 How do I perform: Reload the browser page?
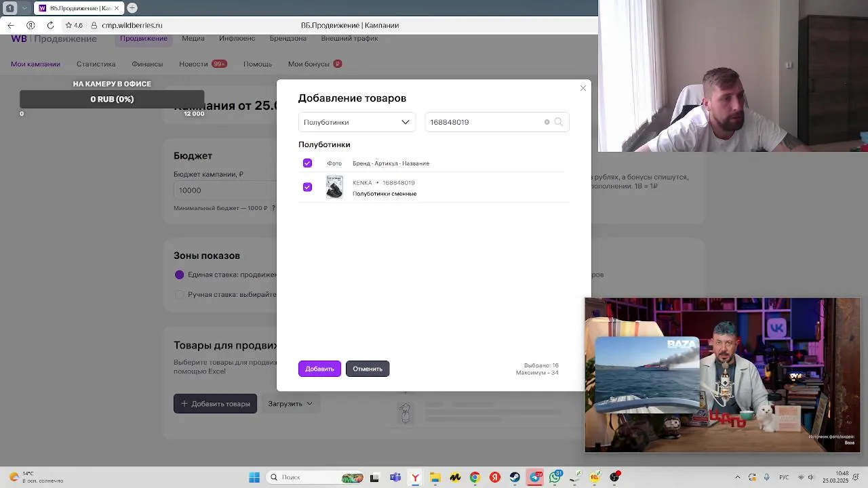[x=50, y=25]
